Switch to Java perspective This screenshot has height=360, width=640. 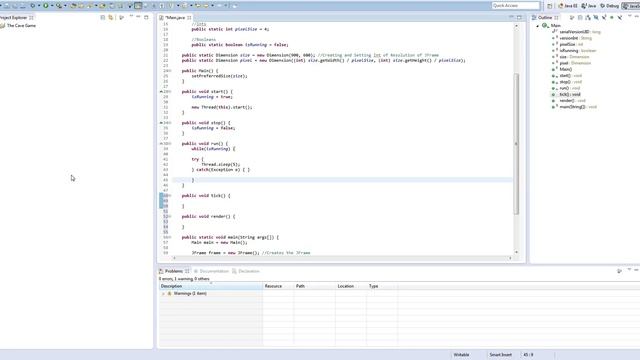pos(589,6)
